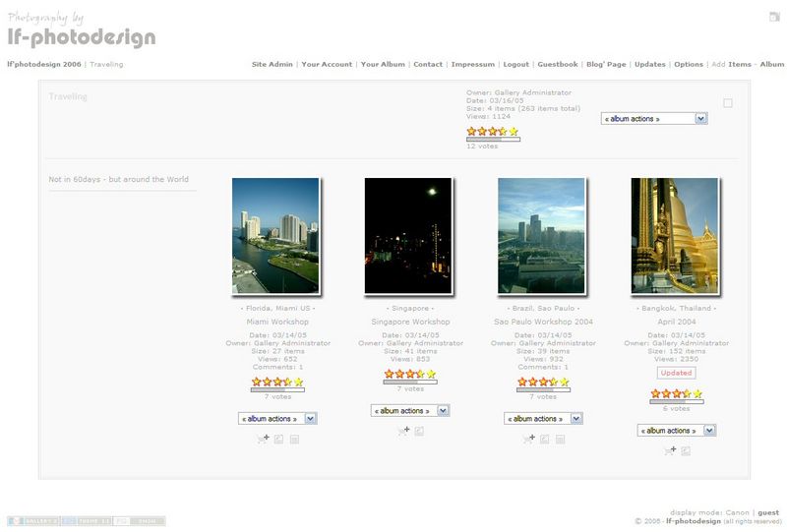Open the Contact page
Viewport: 787px width, 532px height.
click(x=428, y=64)
